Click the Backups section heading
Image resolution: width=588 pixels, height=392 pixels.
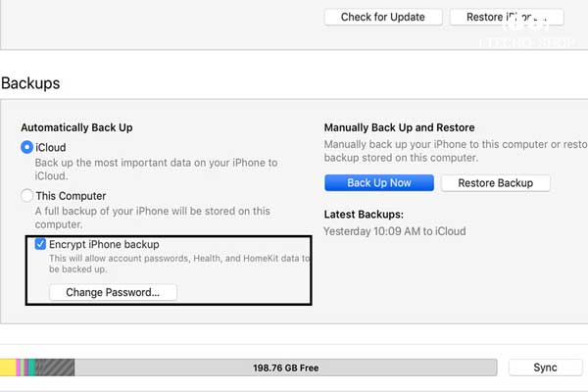pos(30,83)
